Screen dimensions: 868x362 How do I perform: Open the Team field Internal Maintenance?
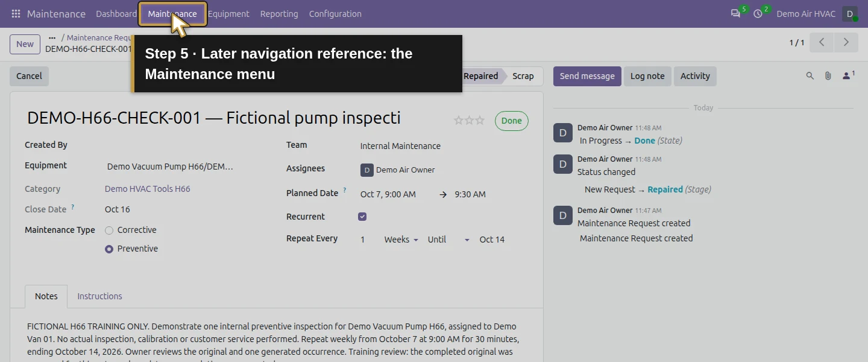tap(400, 146)
